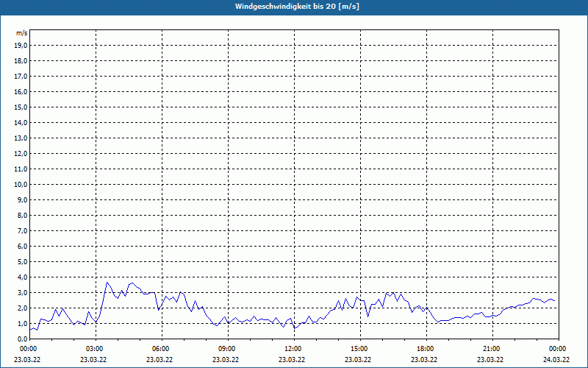This screenshot has width=588, height=368.
Task: Click the "03:00" time label on the x-axis
Action: 96,349
